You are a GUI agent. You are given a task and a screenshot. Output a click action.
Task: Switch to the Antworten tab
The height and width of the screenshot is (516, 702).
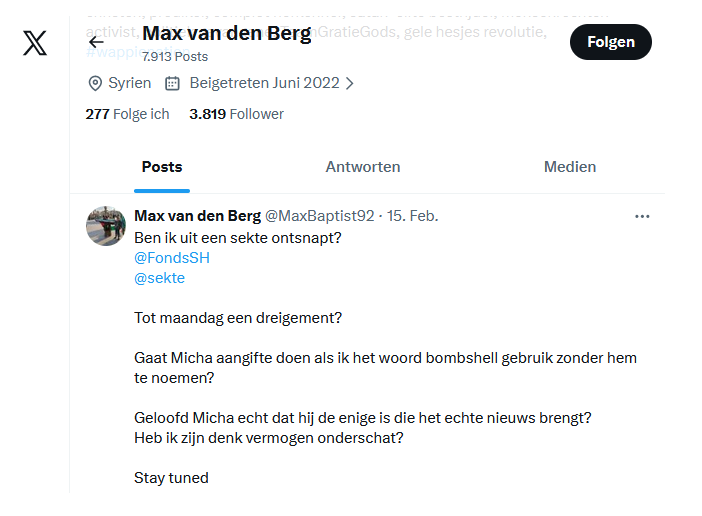point(363,167)
